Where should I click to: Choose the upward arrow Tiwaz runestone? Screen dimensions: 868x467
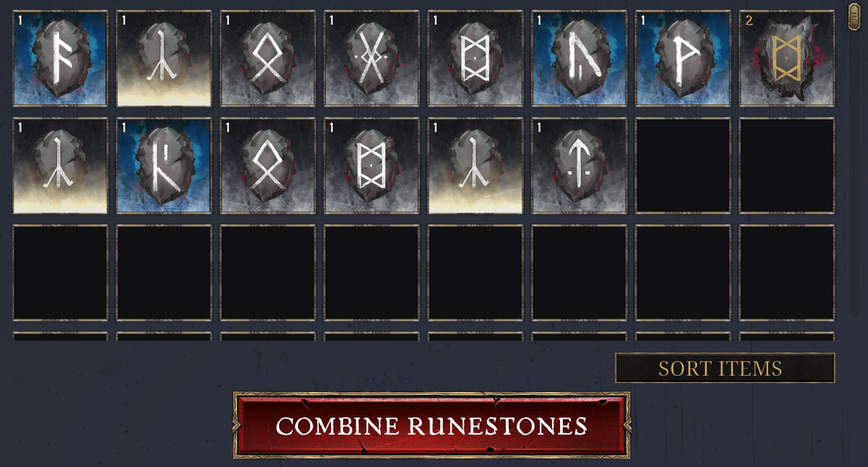(x=579, y=165)
